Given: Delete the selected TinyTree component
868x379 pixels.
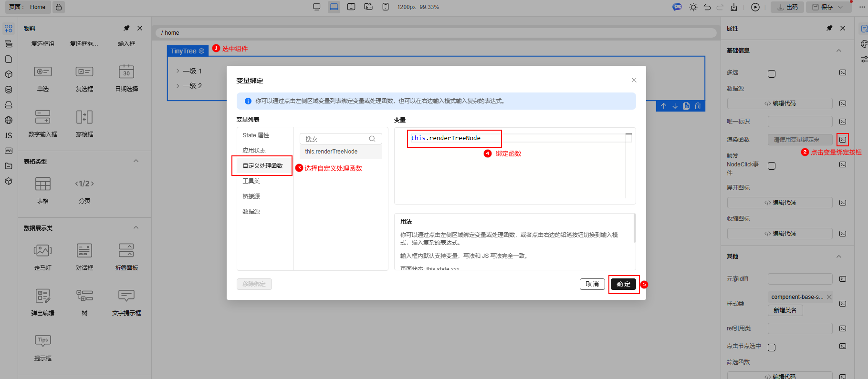Looking at the screenshot, I should click(x=698, y=106).
